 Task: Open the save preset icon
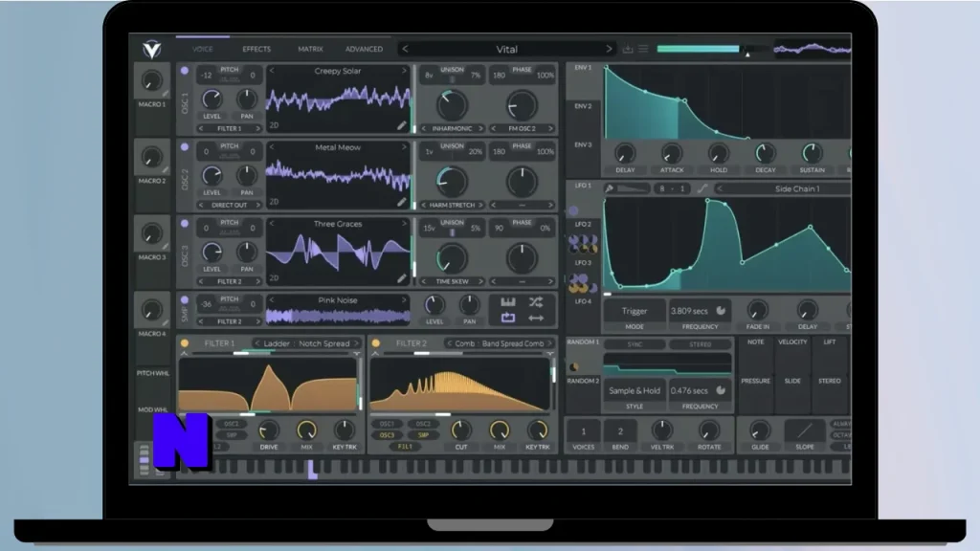coord(628,49)
